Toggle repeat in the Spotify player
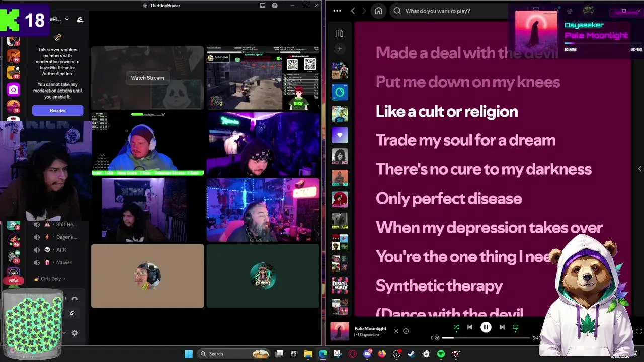Screen dimensions: 644x362 coord(515,327)
